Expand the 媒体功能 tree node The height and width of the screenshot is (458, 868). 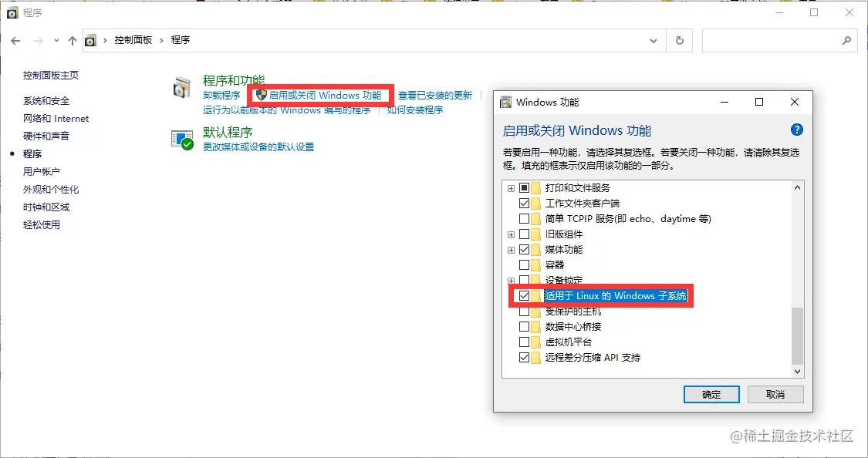pyautogui.click(x=511, y=251)
